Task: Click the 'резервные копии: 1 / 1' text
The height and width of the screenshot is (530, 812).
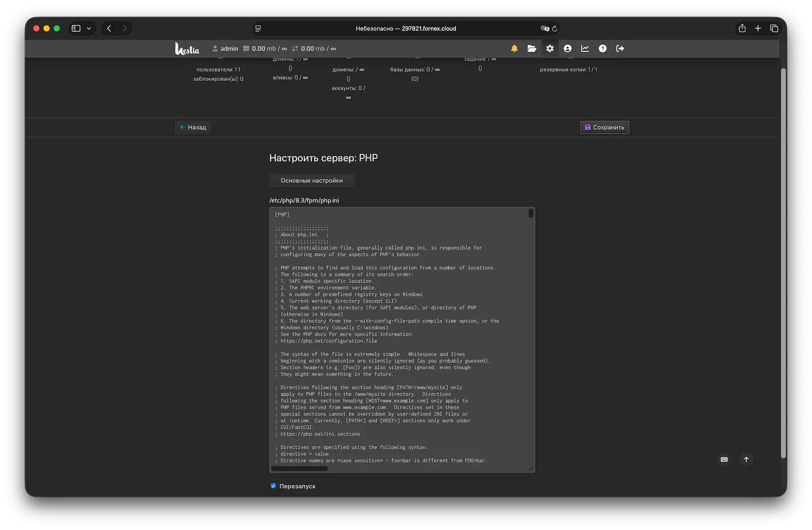Action: pos(568,69)
